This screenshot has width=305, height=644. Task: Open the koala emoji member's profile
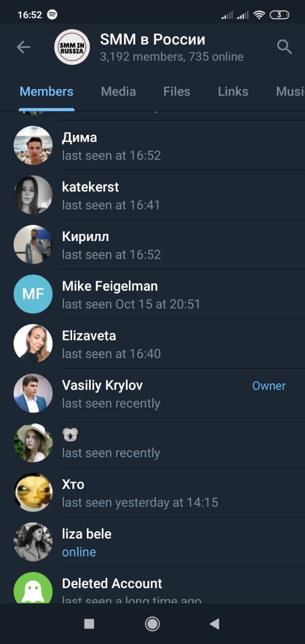(x=152, y=443)
